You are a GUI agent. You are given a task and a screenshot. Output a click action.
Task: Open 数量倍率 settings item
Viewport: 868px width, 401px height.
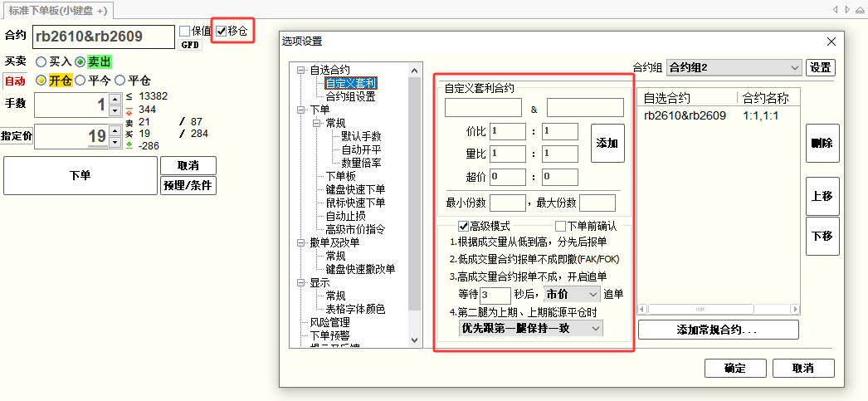click(361, 163)
